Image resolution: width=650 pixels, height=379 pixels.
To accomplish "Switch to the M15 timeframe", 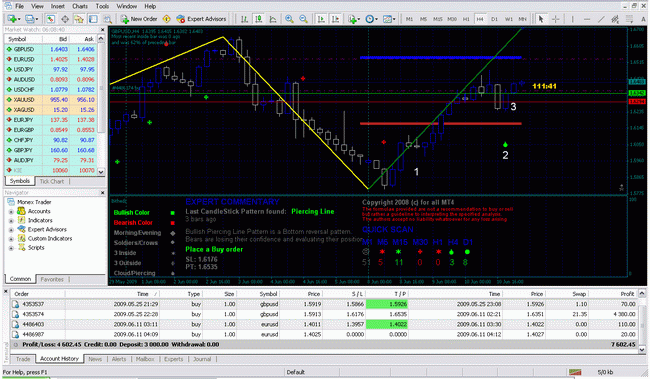I will tap(438, 19).
